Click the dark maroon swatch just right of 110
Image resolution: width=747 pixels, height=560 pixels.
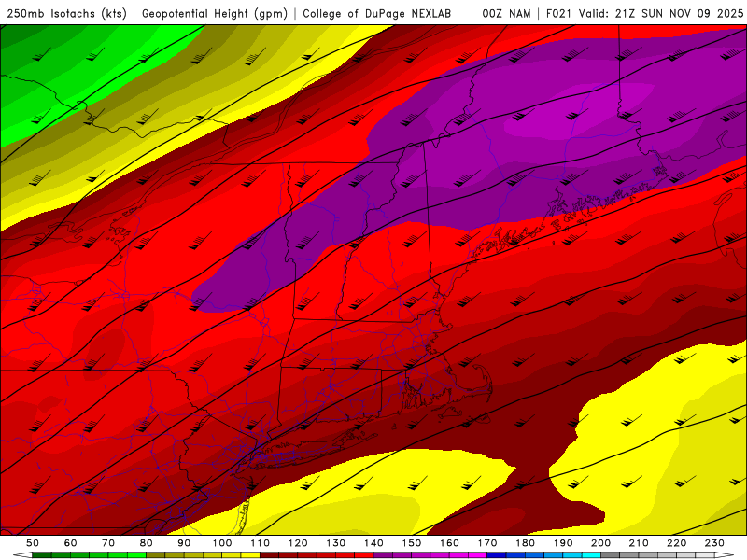click(x=270, y=555)
